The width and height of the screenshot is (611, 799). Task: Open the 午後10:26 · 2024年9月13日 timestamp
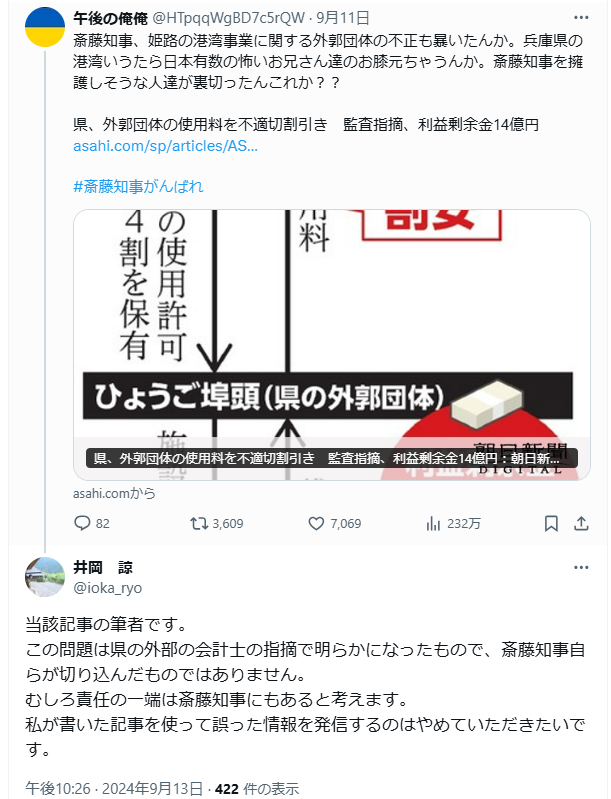[114, 789]
